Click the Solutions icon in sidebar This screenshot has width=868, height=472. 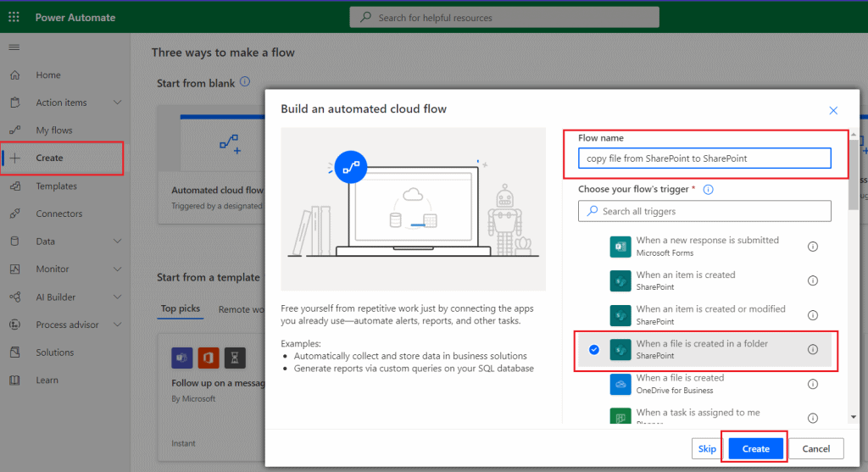15,353
